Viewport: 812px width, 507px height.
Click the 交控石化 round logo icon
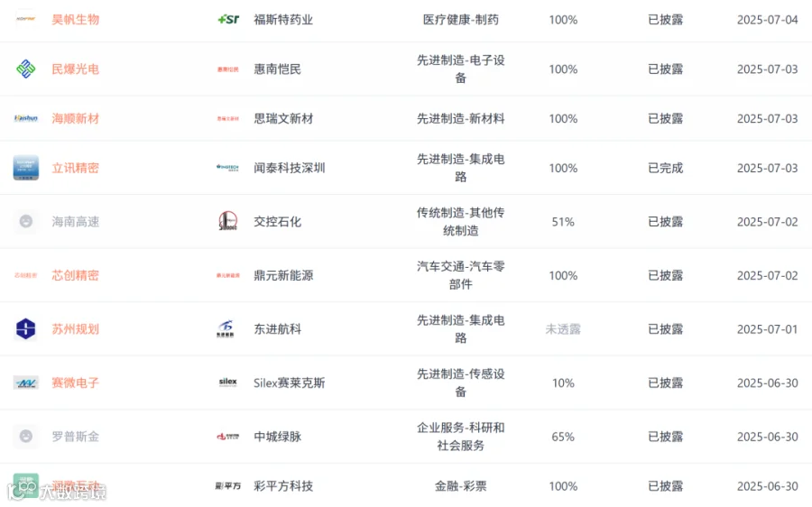[x=228, y=221]
